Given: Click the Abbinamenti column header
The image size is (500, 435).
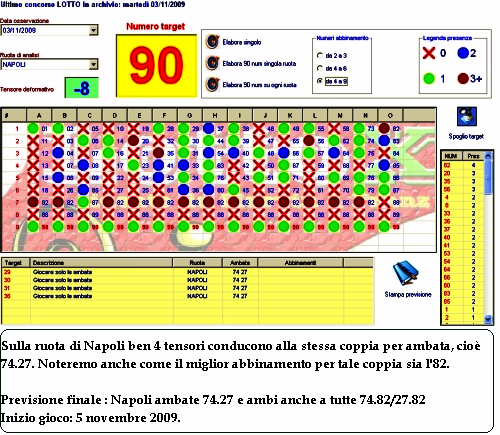Looking at the screenshot, I should click(300, 263).
